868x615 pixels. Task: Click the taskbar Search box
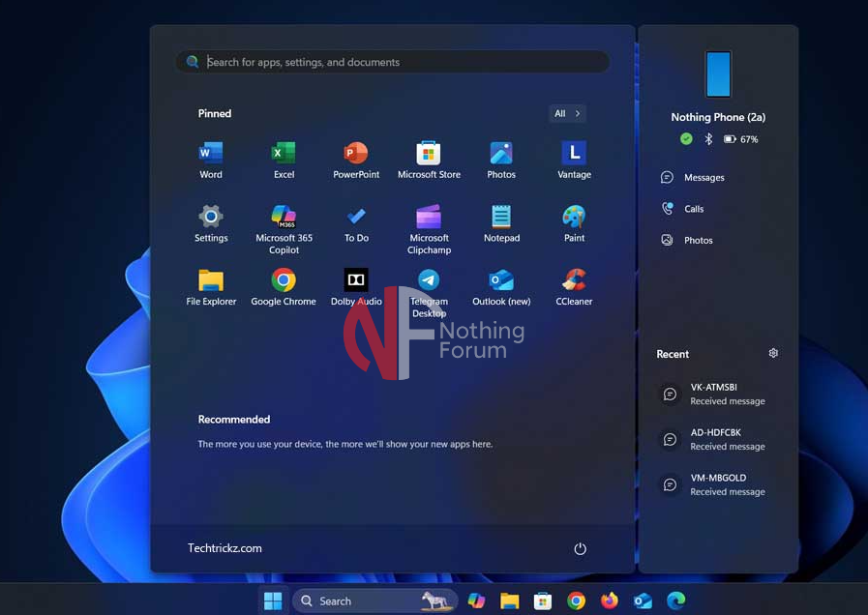point(375,600)
